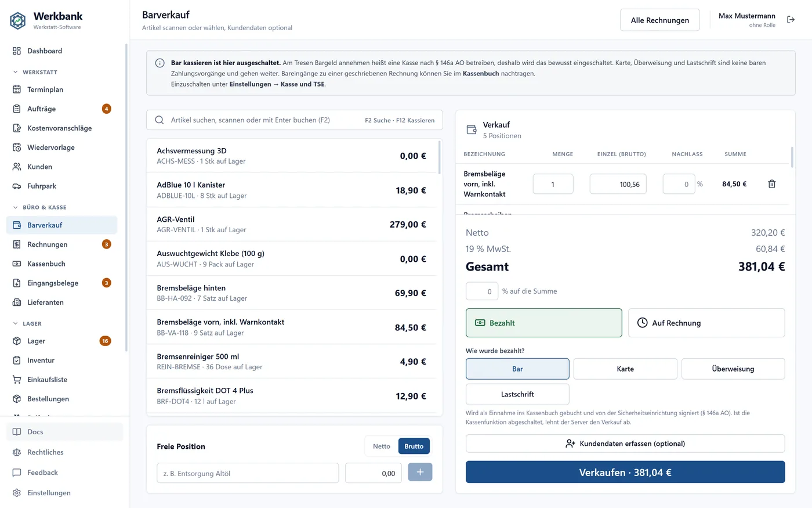Image resolution: width=812 pixels, height=508 pixels.
Task: Open Einkaufsliste cart icon in sidebar
Action: coord(17,380)
